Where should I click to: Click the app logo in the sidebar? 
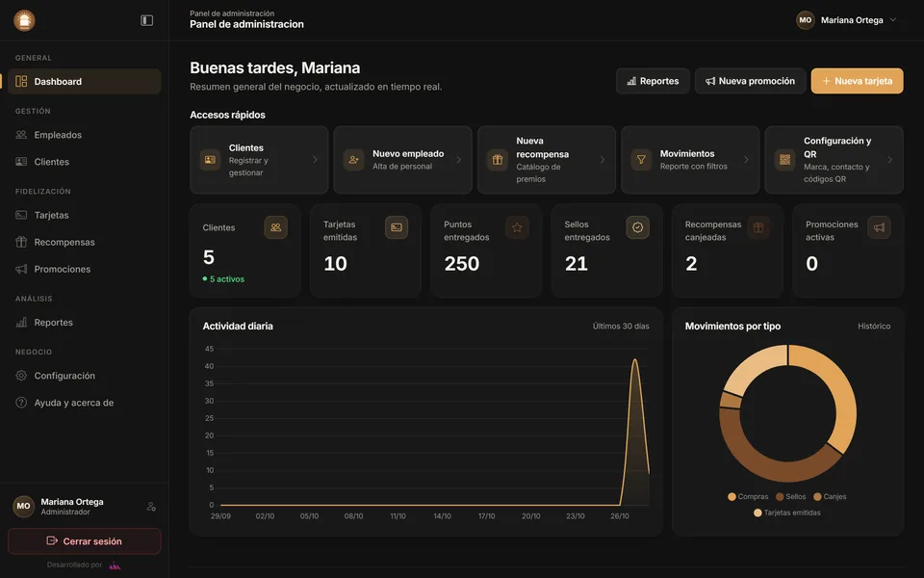tap(24, 20)
